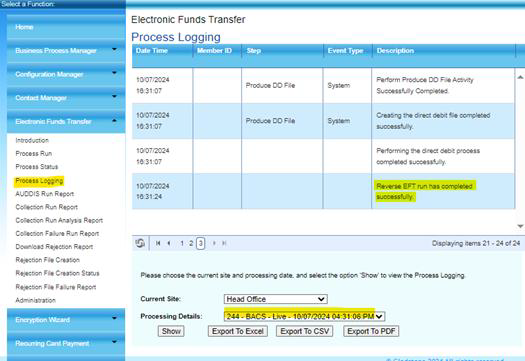The width and height of the screenshot is (525, 361).
Task: Open Download Rejection Report
Action: [x=54, y=247]
